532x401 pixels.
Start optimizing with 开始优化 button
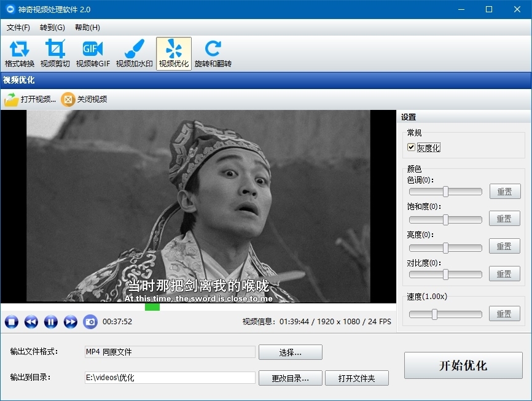click(x=463, y=365)
